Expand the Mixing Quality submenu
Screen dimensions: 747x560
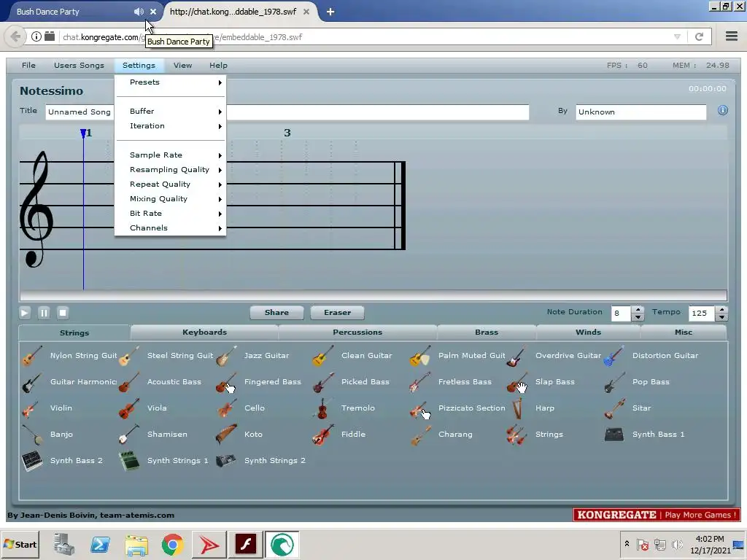(170, 199)
